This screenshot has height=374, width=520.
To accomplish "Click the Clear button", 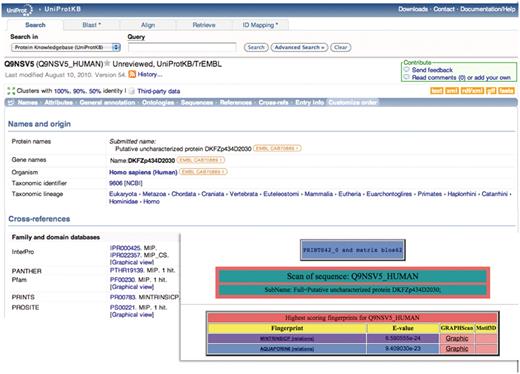I will (x=341, y=47).
